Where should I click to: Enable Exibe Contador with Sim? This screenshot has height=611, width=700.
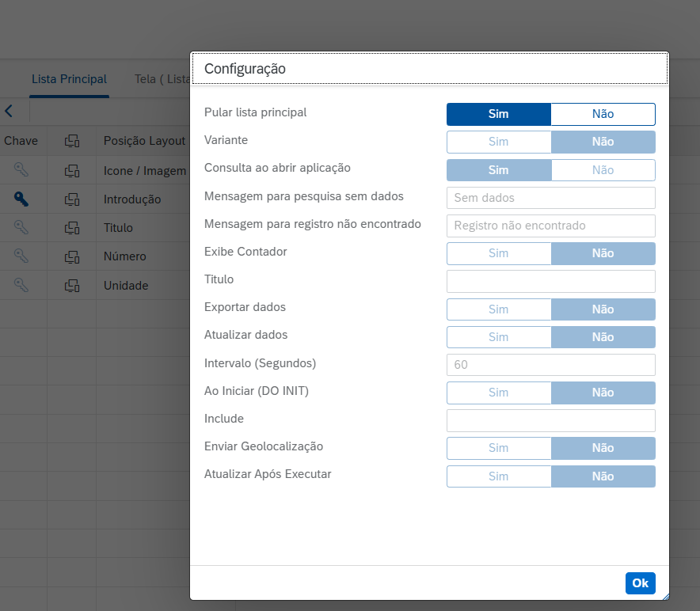click(499, 253)
